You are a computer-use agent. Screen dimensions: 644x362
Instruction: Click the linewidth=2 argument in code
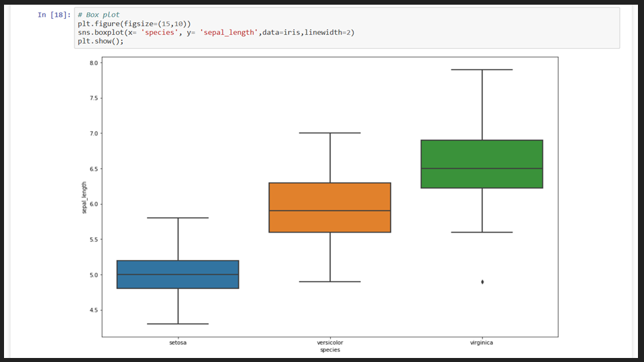pos(329,32)
